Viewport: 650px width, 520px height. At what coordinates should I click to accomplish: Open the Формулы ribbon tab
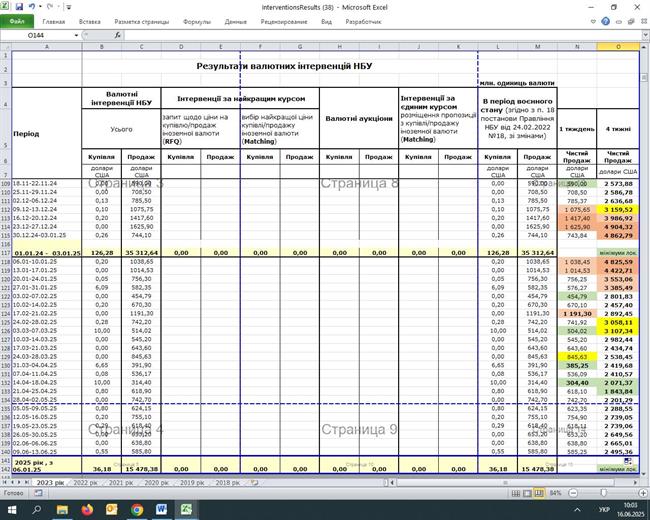click(197, 22)
